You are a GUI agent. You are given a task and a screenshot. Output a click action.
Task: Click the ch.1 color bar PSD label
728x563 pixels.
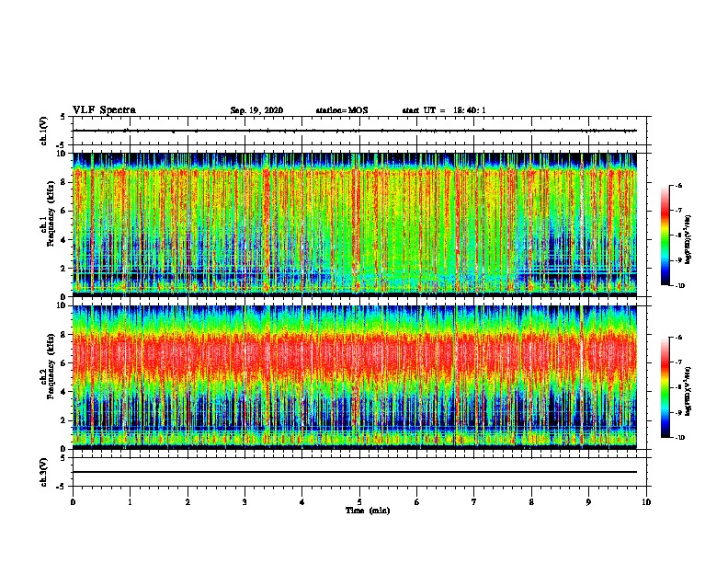[x=688, y=240]
